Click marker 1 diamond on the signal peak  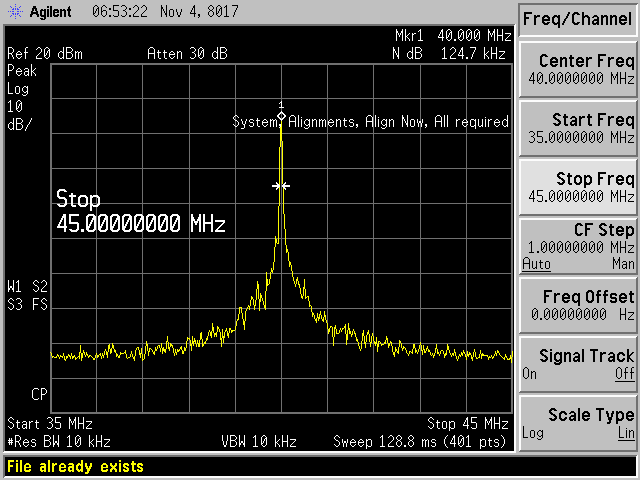pyautogui.click(x=281, y=116)
